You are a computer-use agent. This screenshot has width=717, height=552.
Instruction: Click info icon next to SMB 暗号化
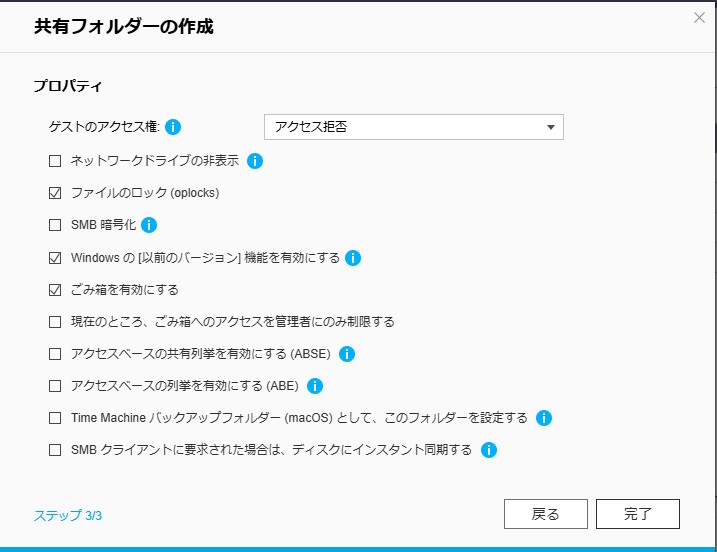149,225
